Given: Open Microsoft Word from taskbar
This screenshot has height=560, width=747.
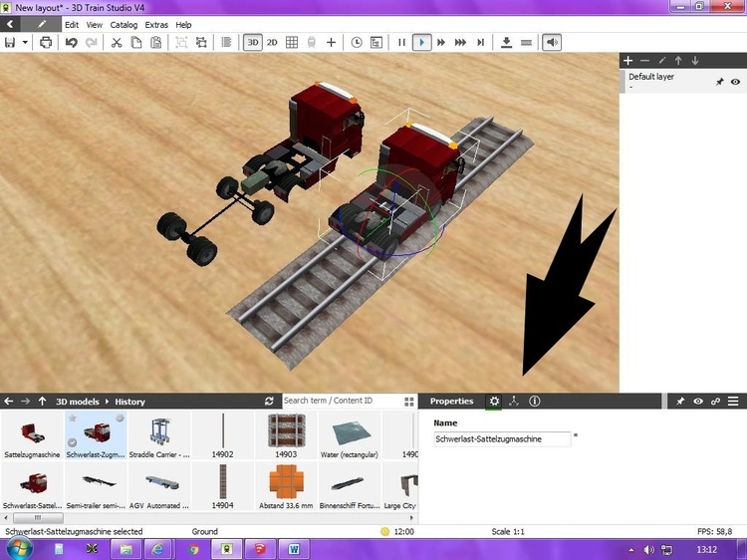Looking at the screenshot, I should pos(294,549).
